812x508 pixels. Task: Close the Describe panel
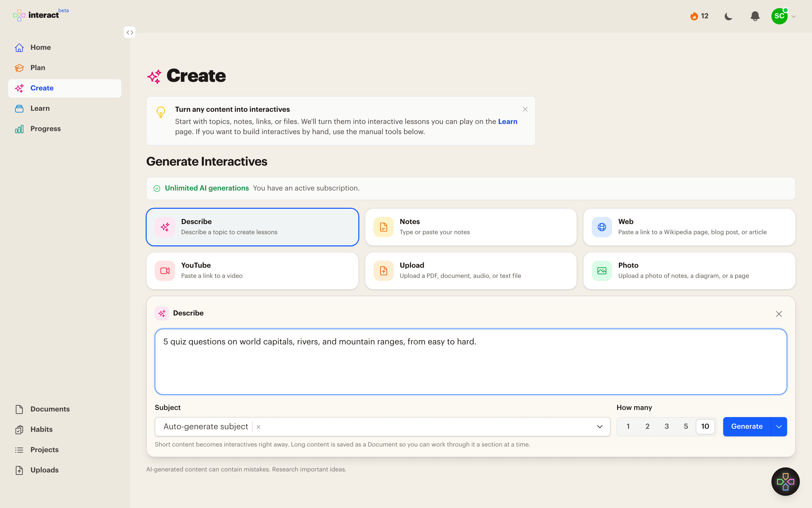(779, 314)
